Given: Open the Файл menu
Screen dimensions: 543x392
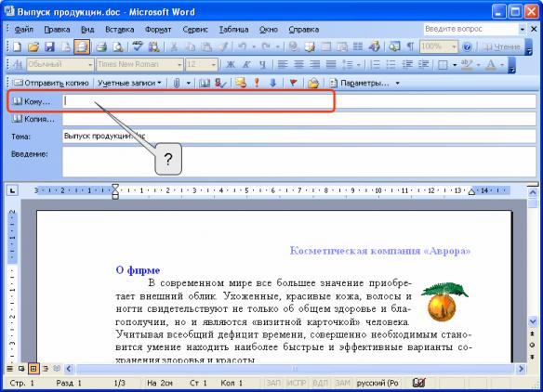Looking at the screenshot, I should point(23,30).
